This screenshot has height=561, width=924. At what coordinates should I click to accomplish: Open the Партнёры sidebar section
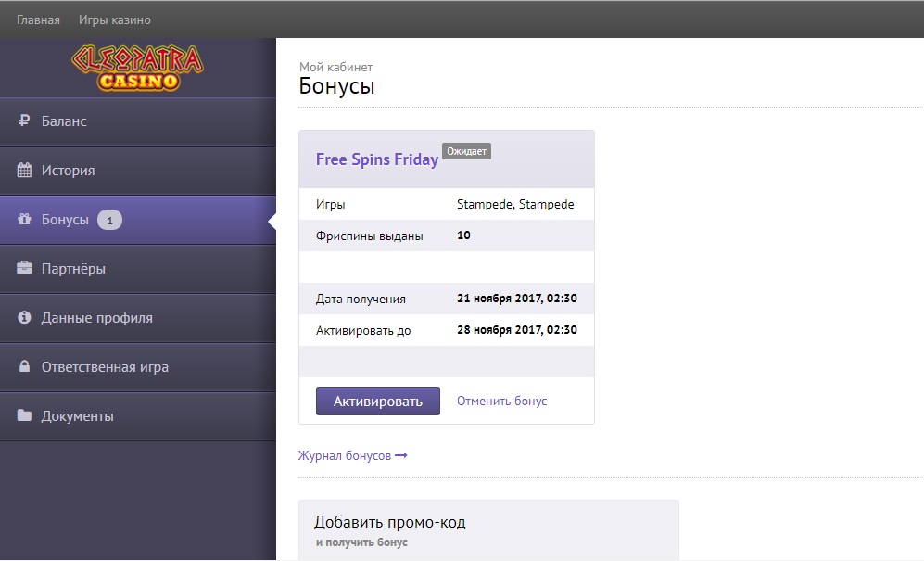coord(73,269)
